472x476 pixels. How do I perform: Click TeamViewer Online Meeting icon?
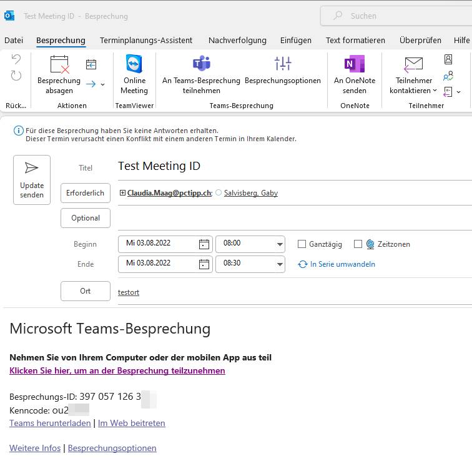coord(134,64)
